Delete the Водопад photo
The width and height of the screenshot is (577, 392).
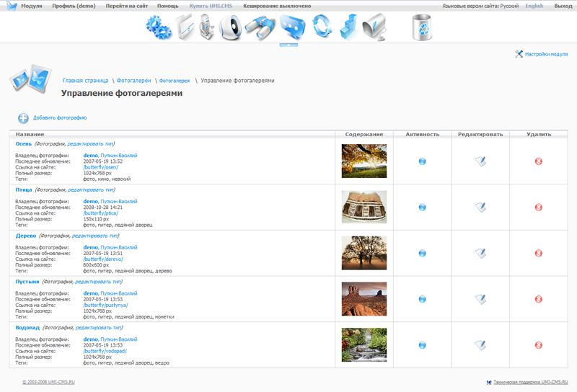coord(538,345)
